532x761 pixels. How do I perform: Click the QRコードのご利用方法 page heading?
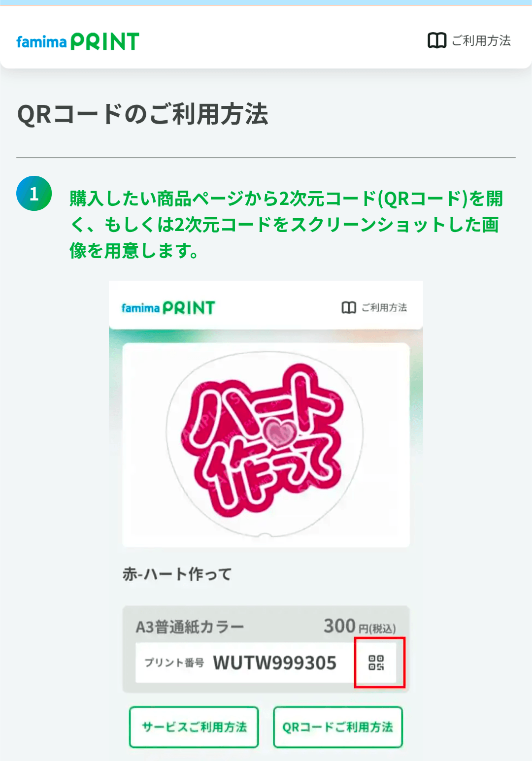coord(143,114)
